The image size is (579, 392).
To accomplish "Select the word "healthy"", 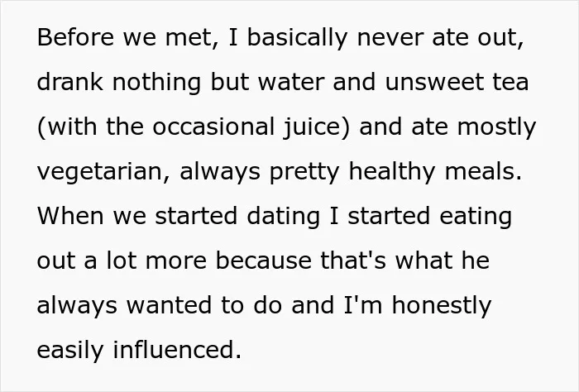I will coord(392,173).
